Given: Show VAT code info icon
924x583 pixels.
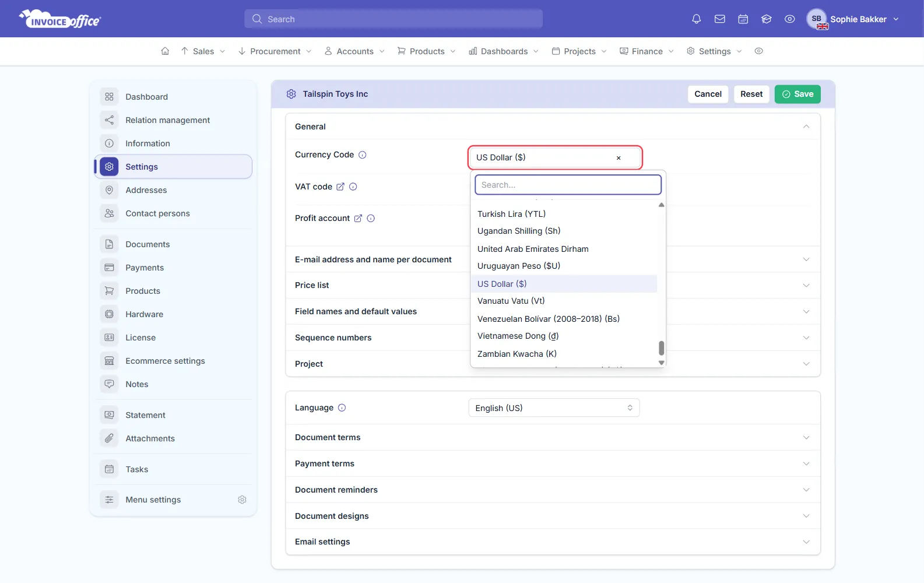Looking at the screenshot, I should 353,187.
